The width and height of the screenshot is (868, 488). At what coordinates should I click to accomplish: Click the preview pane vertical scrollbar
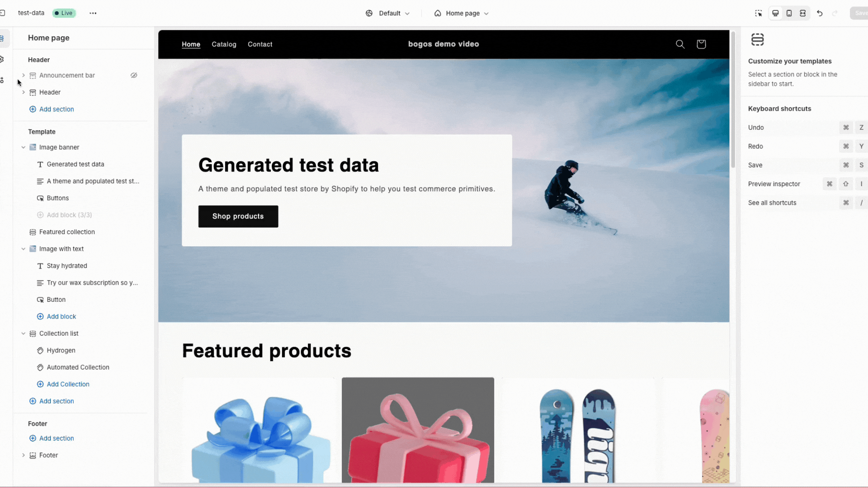[733, 99]
